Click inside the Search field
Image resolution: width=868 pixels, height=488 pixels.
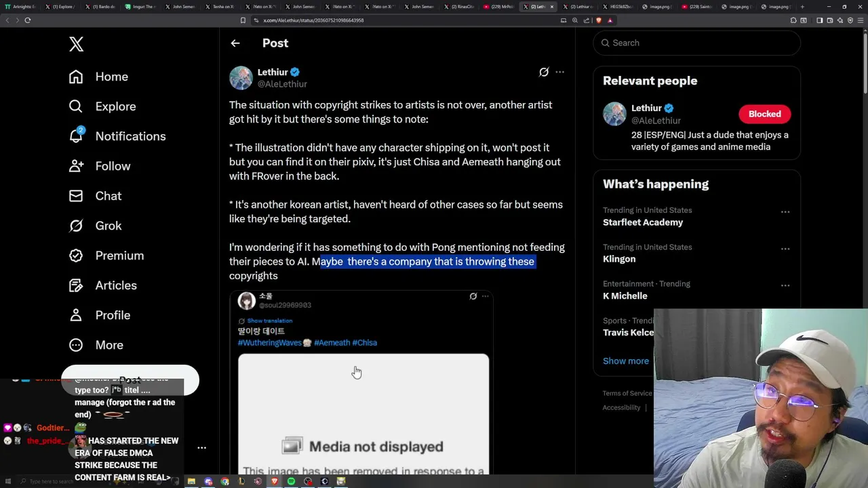coord(697,43)
